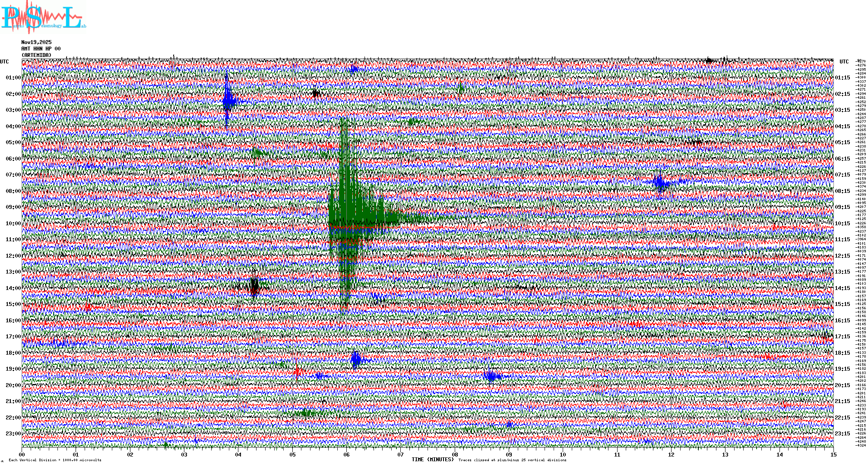Click the 10:00 hour label on left axis
This screenshot has height=466, width=868.
tap(13, 224)
